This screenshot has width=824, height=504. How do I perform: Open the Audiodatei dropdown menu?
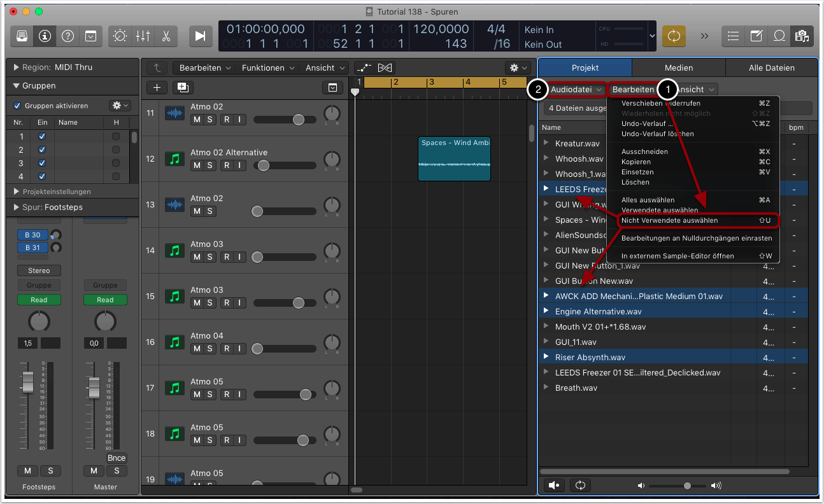click(x=577, y=90)
